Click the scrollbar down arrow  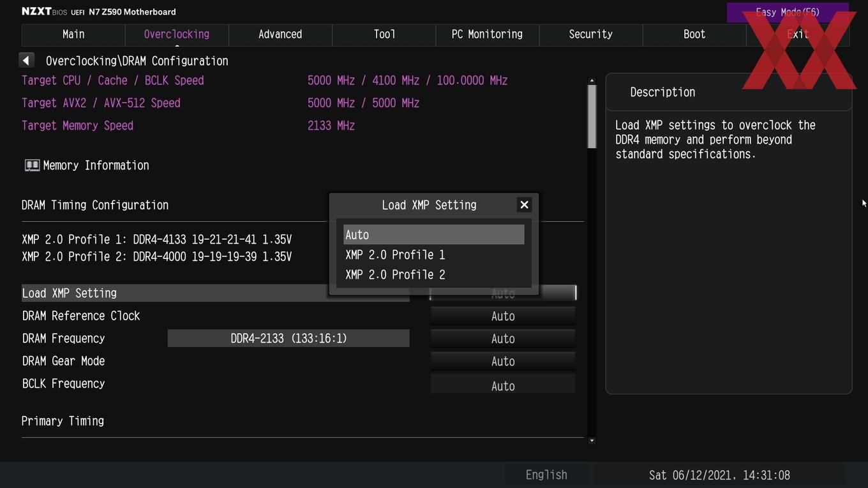(592, 440)
